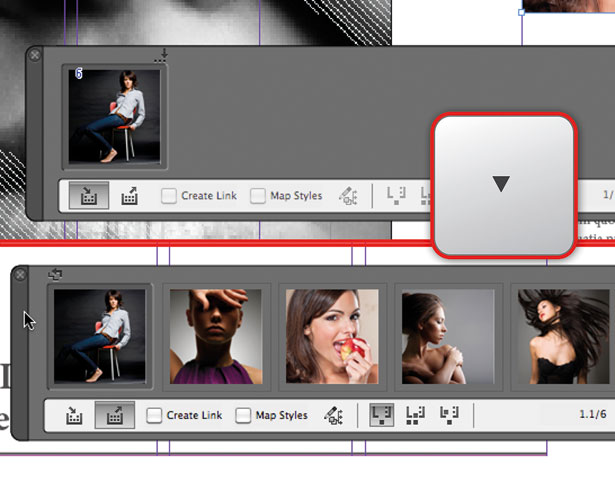This screenshot has width=615, height=491.
Task: Select Content Placer tool in lower conveyor
Action: [115, 415]
